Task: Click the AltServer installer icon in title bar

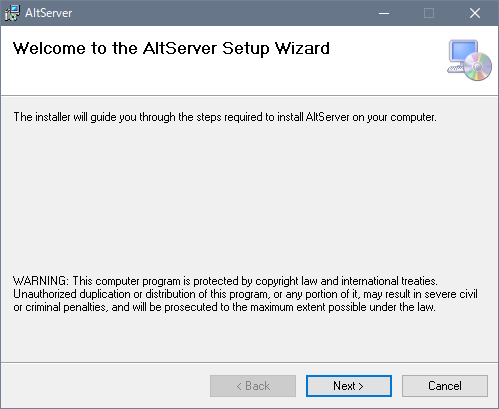Action: click(12, 13)
